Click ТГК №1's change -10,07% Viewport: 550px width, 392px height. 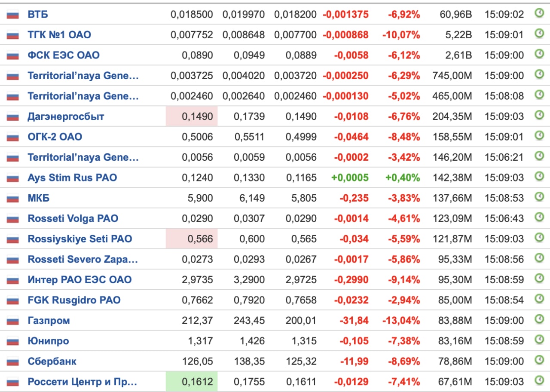click(x=401, y=35)
